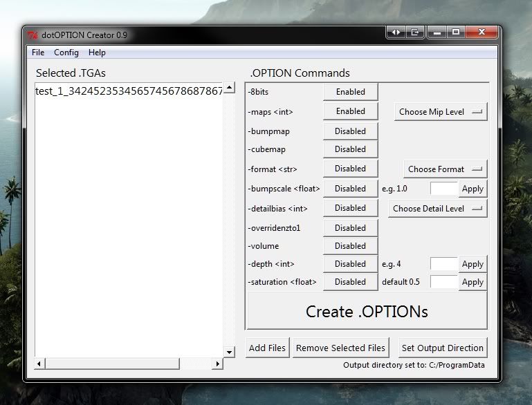This screenshot has width=532, height=405.
Task: Open the Choose Format dropdown
Action: pos(445,169)
